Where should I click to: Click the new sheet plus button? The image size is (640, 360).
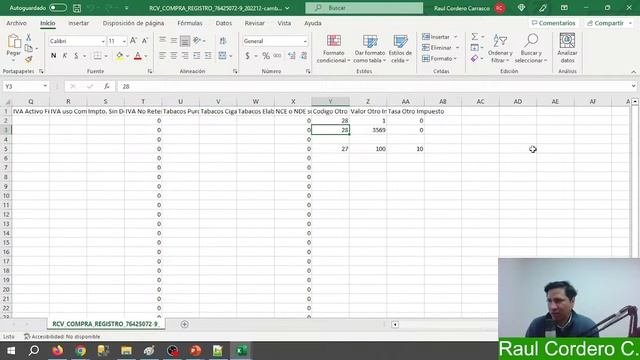[x=184, y=324]
